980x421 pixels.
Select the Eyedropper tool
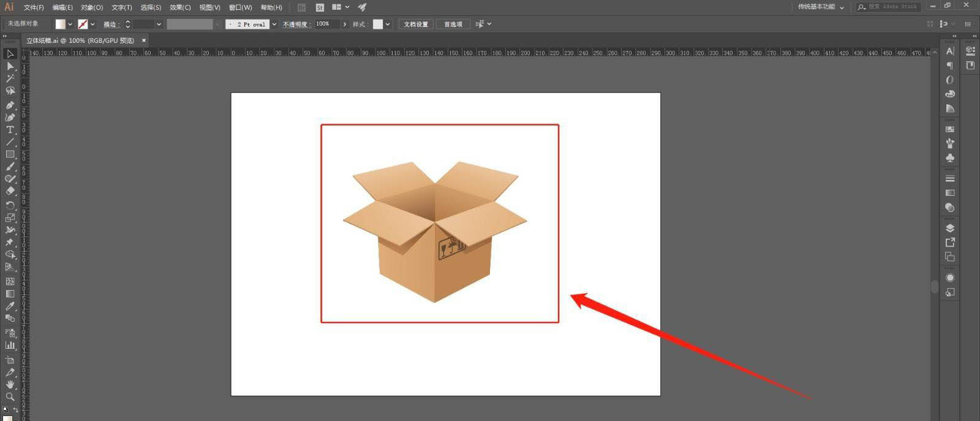(10, 306)
